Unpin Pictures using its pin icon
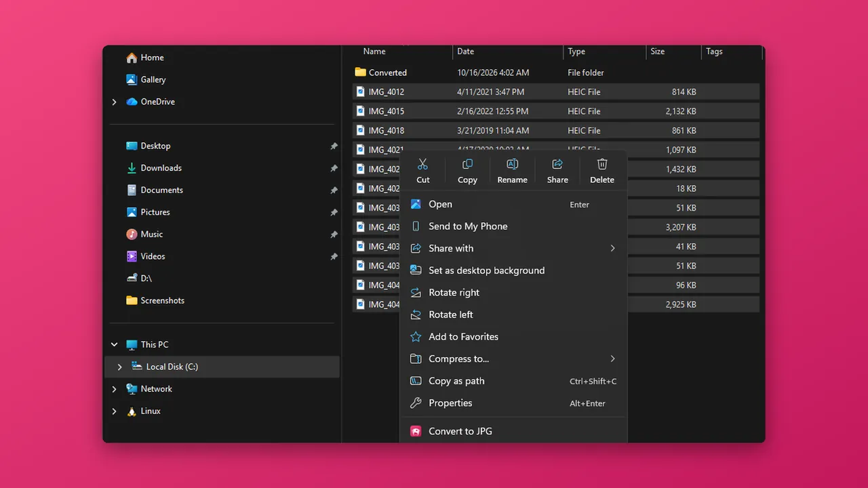 [333, 212]
